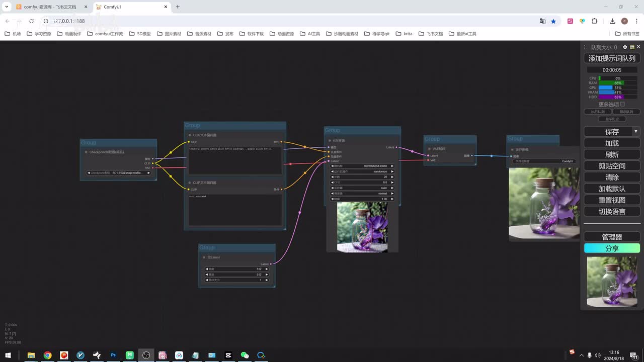Open Chrome's three-dot menu

(636, 21)
